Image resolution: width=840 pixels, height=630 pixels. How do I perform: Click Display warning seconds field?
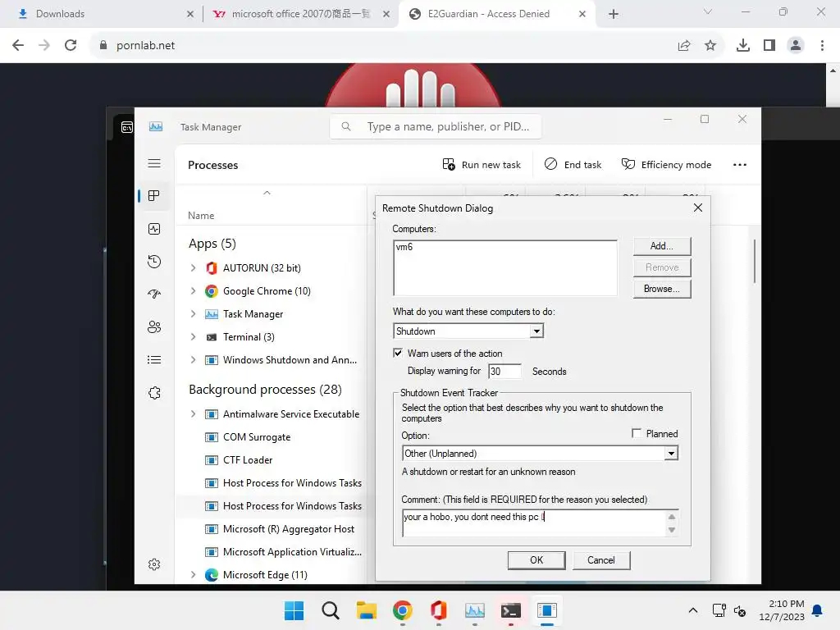pyautogui.click(x=504, y=372)
